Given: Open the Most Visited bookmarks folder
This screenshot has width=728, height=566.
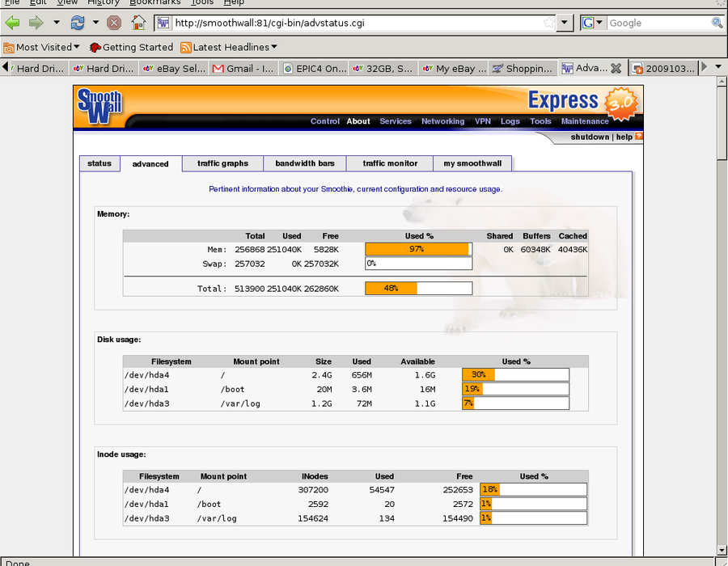Looking at the screenshot, I should tap(42, 48).
